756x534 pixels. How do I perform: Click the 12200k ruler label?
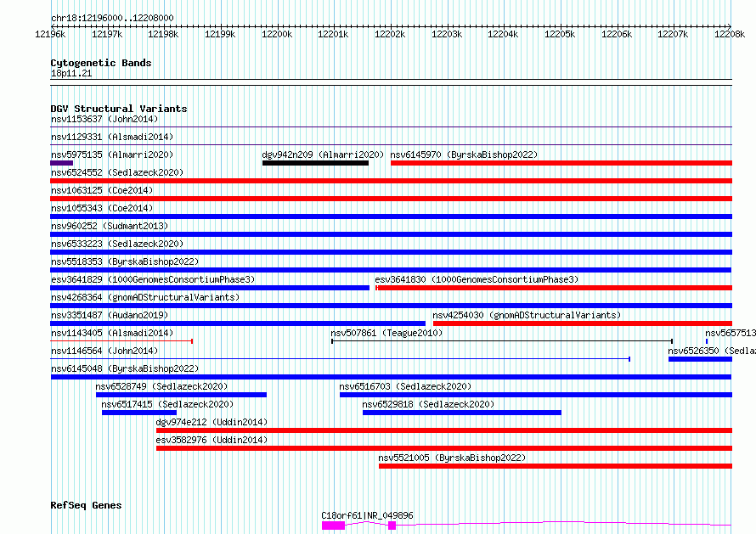277,34
